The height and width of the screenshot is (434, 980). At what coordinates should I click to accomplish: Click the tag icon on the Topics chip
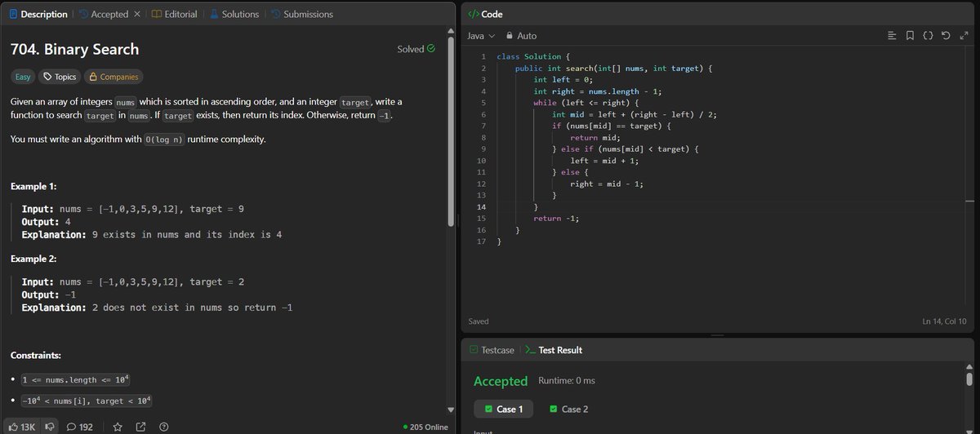[47, 77]
